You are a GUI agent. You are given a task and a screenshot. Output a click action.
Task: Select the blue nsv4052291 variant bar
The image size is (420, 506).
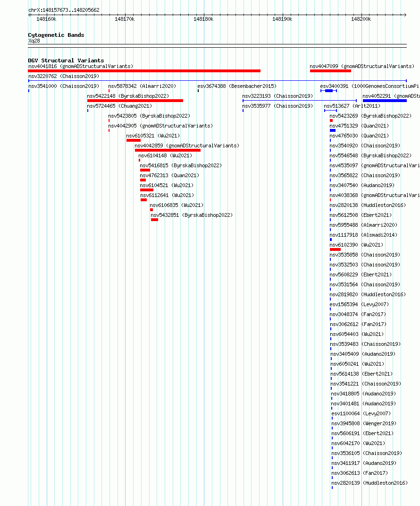click(x=385, y=101)
